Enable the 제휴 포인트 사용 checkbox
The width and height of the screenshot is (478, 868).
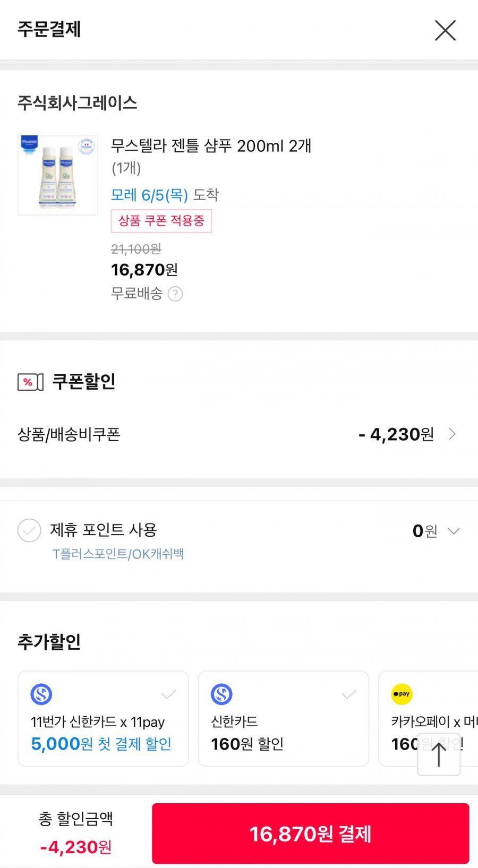click(x=29, y=530)
